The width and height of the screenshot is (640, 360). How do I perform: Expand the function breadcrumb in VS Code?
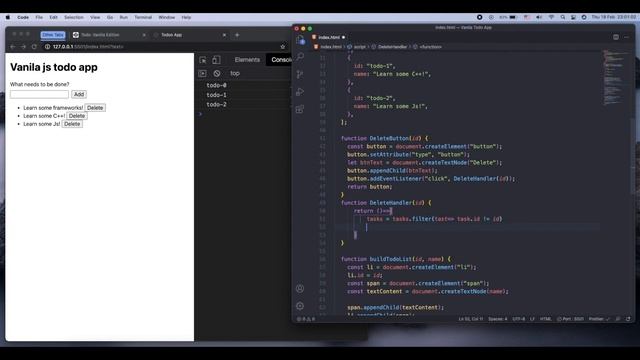(x=427, y=47)
